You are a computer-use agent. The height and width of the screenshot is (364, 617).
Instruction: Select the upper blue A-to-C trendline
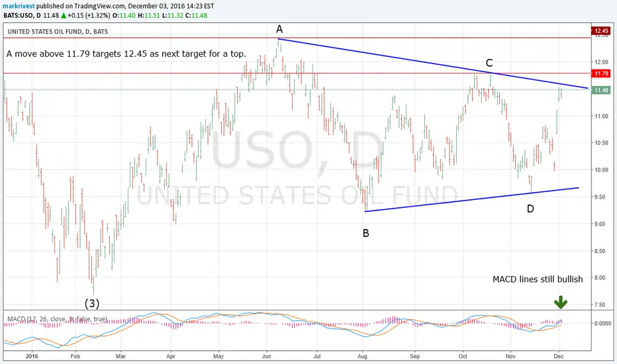pyautogui.click(x=433, y=64)
